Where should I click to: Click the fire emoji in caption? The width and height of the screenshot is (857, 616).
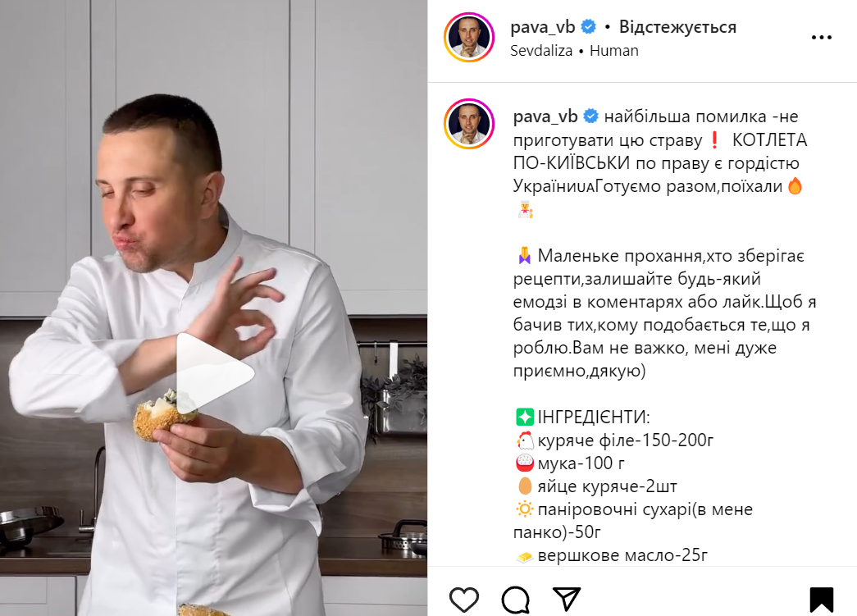pyautogui.click(x=795, y=186)
